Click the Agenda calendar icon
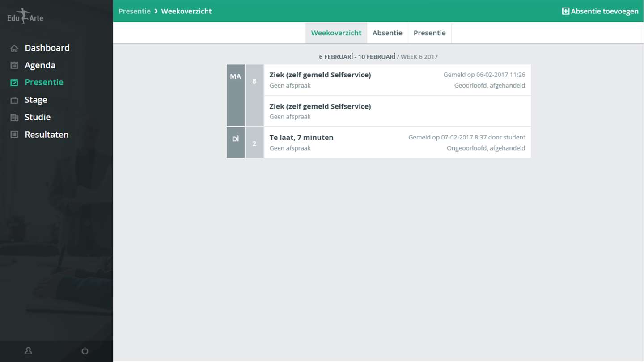The height and width of the screenshot is (362, 644). (14, 65)
